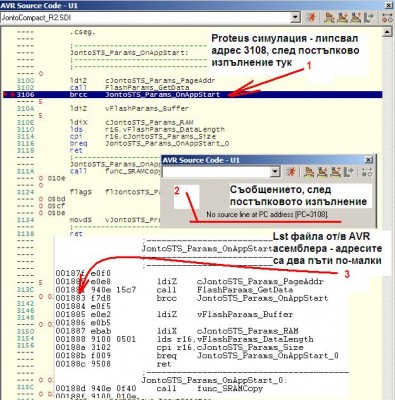This screenshot has height=400, width=395.
Task: Click lst line 00188d call func_SRAMCopy
Action: point(159,389)
